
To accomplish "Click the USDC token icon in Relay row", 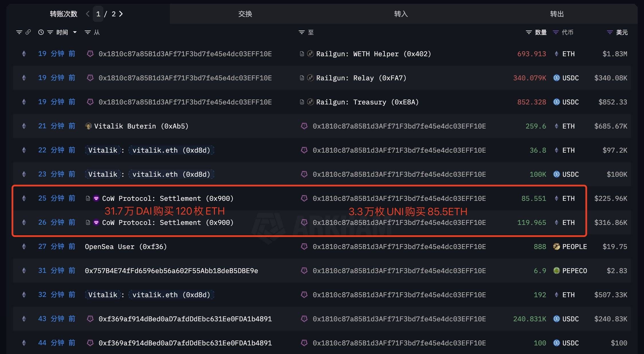I will 556,78.
